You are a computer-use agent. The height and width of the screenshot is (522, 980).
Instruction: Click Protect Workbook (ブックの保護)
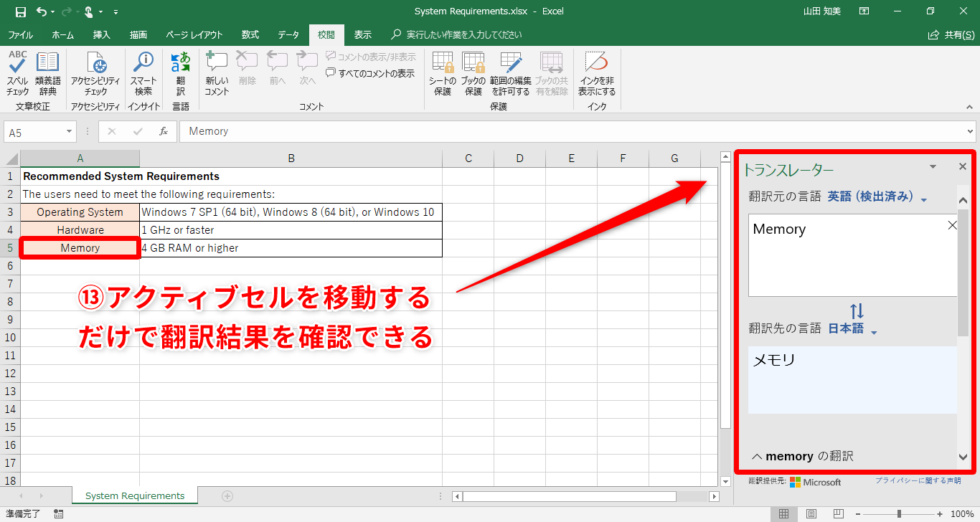pyautogui.click(x=473, y=73)
